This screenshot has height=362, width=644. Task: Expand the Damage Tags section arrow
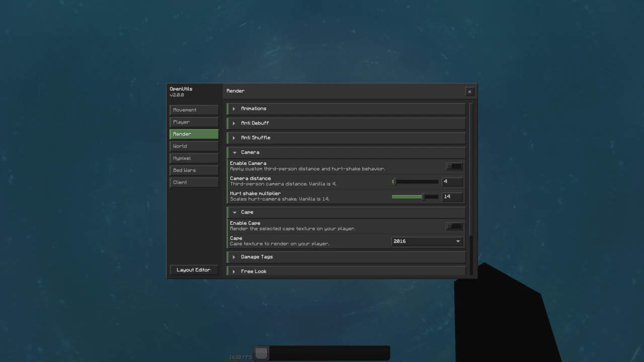(234, 257)
